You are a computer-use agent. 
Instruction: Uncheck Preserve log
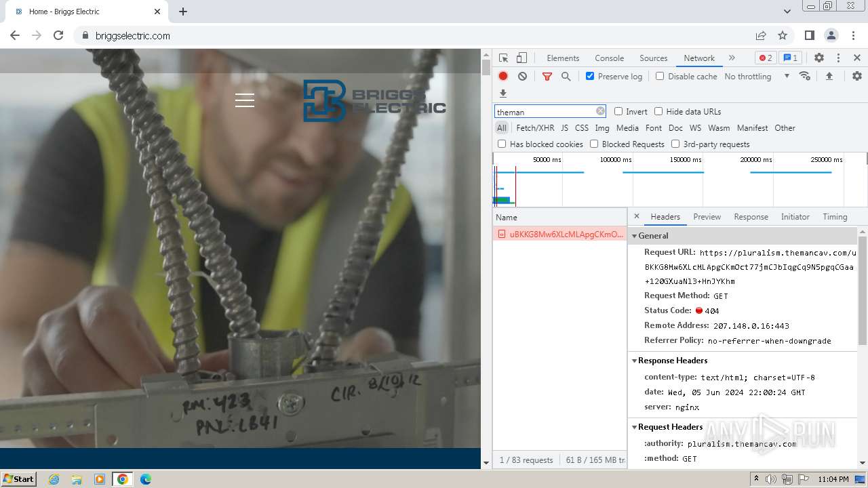click(x=590, y=76)
